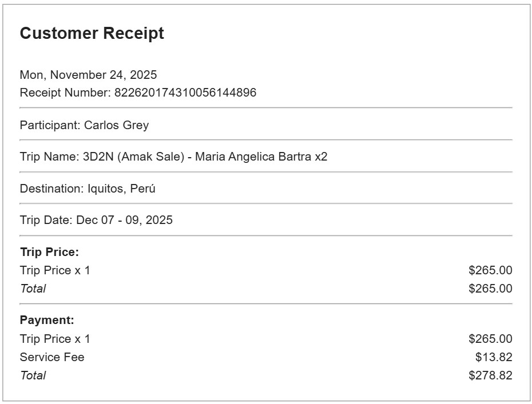Click the divider line below Receipt Number
This screenshot has width=532, height=404.
click(x=266, y=107)
